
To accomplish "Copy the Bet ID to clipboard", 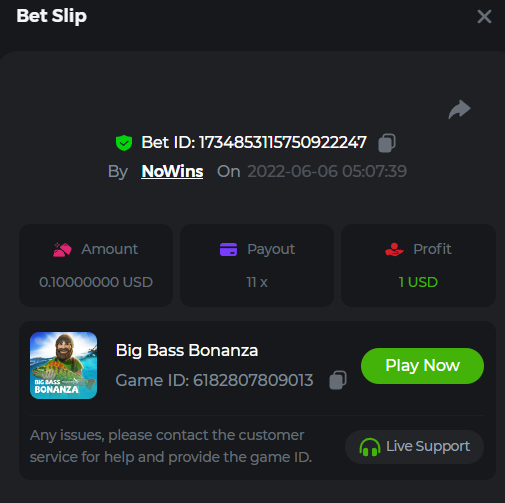I will pos(387,143).
